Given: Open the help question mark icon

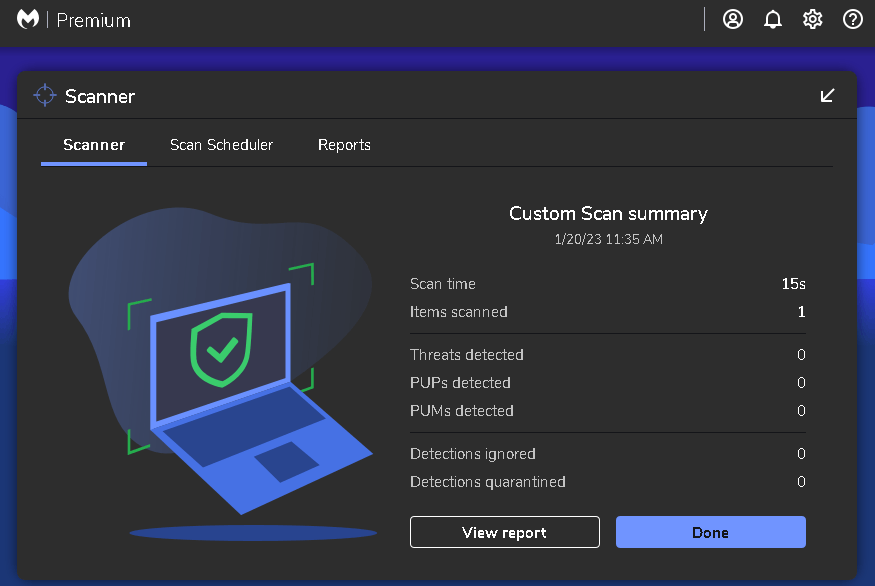Looking at the screenshot, I should click(853, 20).
